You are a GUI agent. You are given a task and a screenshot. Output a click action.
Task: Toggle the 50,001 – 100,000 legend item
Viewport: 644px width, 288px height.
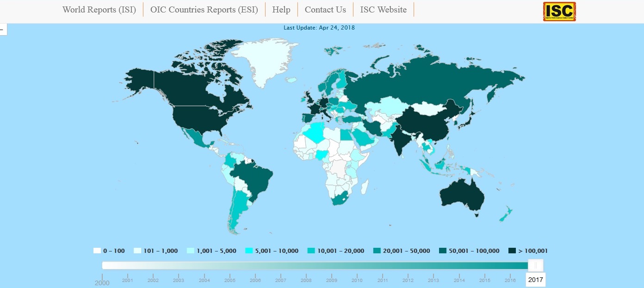[469, 251]
